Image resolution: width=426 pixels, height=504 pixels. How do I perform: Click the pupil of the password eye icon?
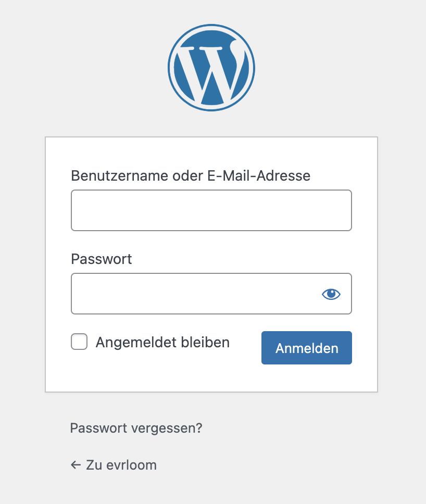(331, 293)
